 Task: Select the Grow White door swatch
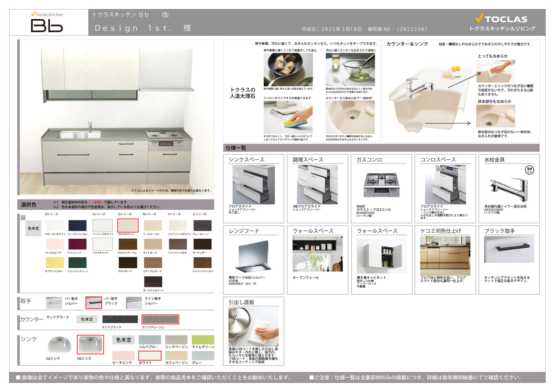click(128, 225)
